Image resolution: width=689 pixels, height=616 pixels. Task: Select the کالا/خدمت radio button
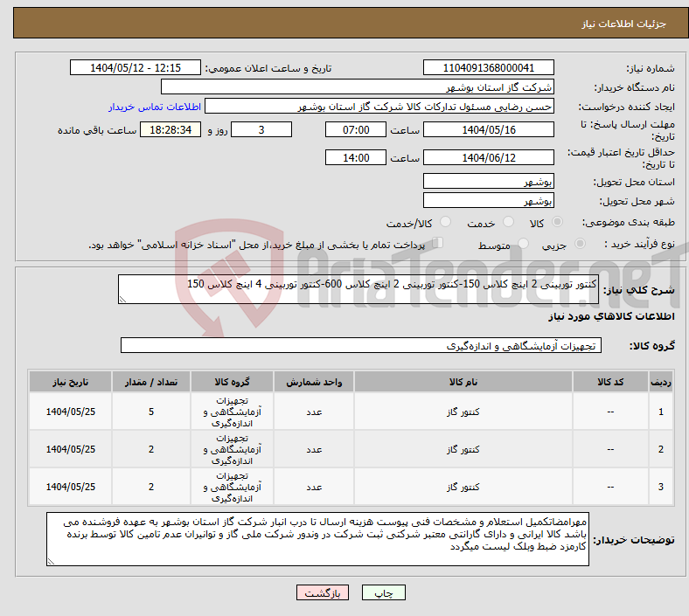pyautogui.click(x=446, y=222)
